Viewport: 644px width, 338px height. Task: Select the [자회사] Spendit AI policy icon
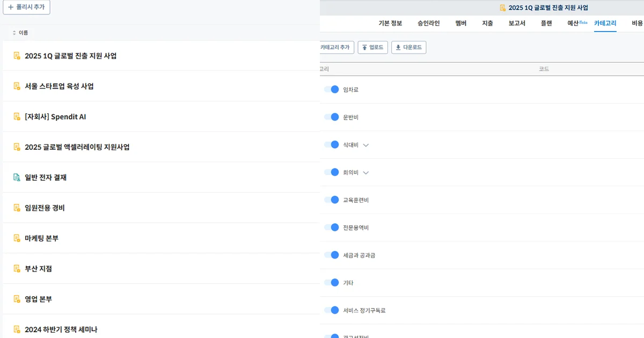tap(16, 116)
